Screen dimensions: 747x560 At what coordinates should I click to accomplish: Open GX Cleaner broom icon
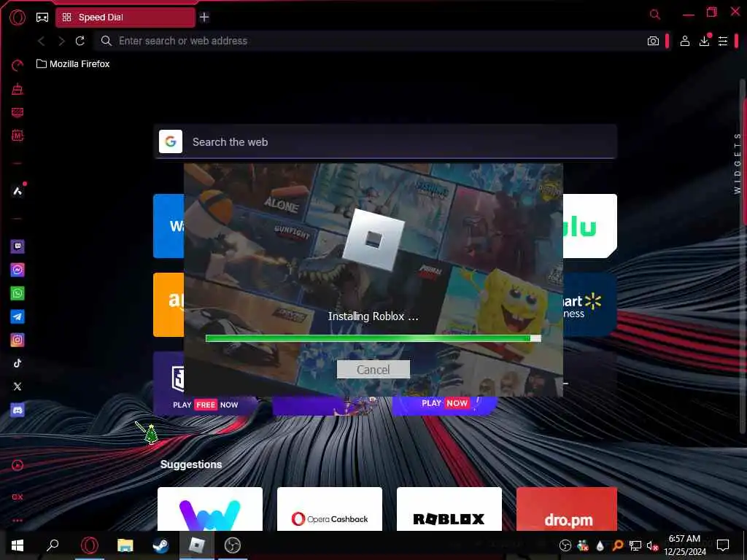(18, 88)
